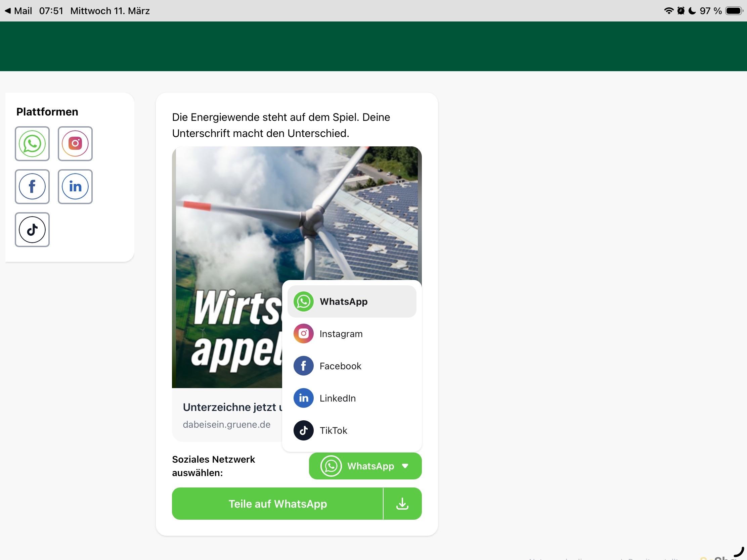
Task: Choose LinkedIn from the open network menu
Action: click(x=337, y=398)
